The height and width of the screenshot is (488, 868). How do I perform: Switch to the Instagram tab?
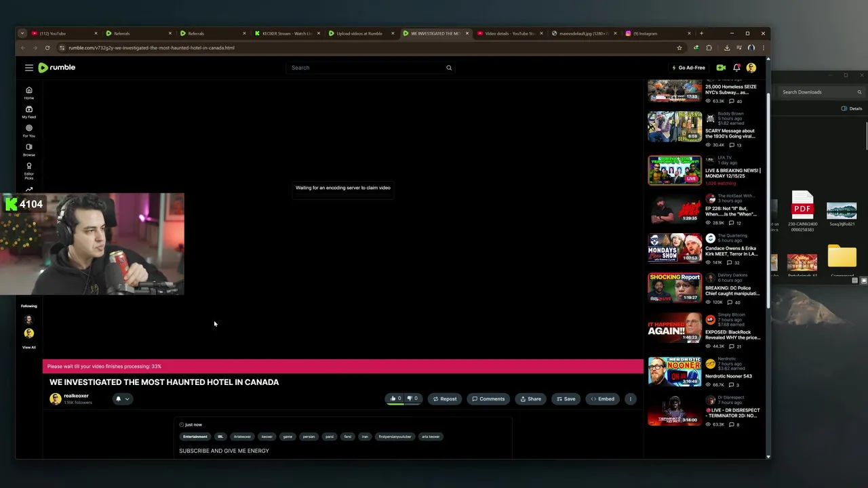[x=658, y=33]
